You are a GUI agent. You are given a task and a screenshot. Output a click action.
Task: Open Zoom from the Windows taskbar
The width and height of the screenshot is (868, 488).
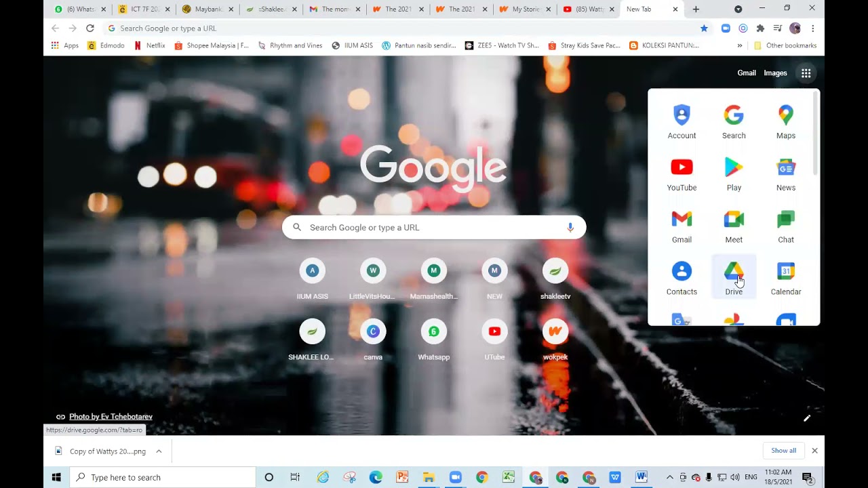coord(455,477)
